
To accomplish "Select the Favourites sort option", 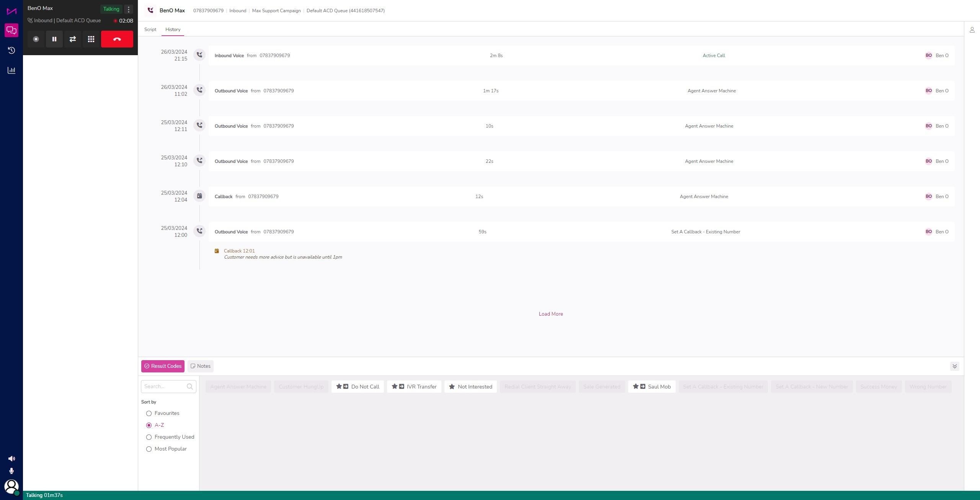I will (x=149, y=413).
